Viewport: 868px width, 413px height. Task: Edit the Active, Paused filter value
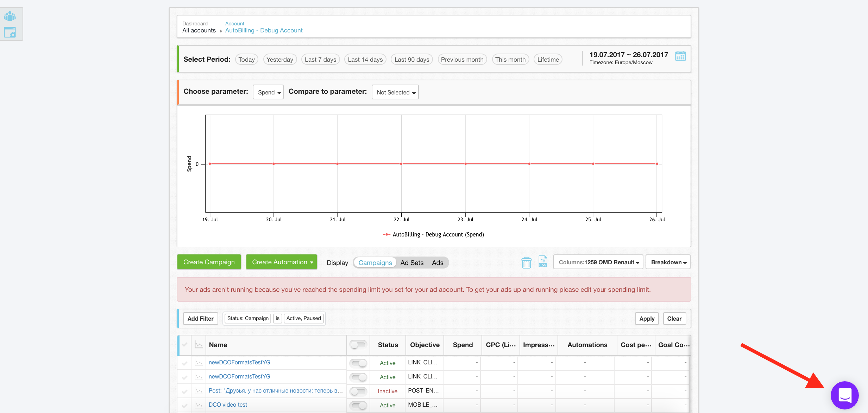point(303,318)
